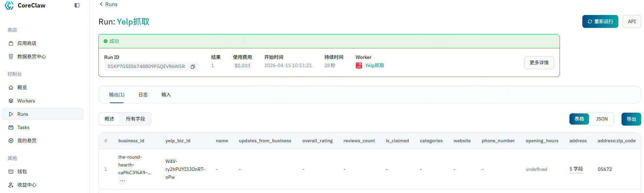
Task: Show 所有字段 all fields view
Action: 135,119
